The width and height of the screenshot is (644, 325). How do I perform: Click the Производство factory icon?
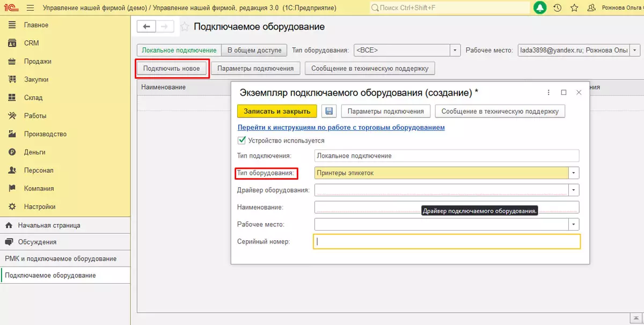(12, 134)
